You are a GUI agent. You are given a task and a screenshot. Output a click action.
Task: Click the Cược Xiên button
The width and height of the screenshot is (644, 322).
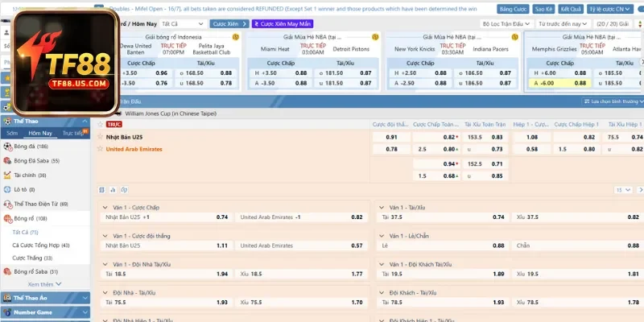point(229,24)
